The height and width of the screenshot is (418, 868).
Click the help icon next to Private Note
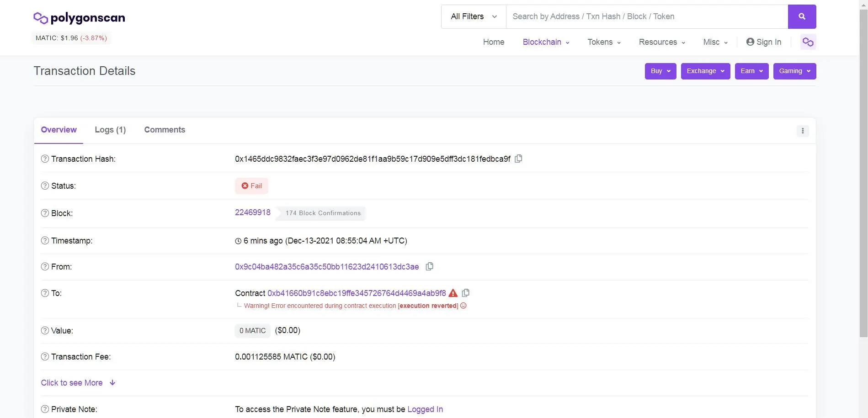(x=45, y=409)
